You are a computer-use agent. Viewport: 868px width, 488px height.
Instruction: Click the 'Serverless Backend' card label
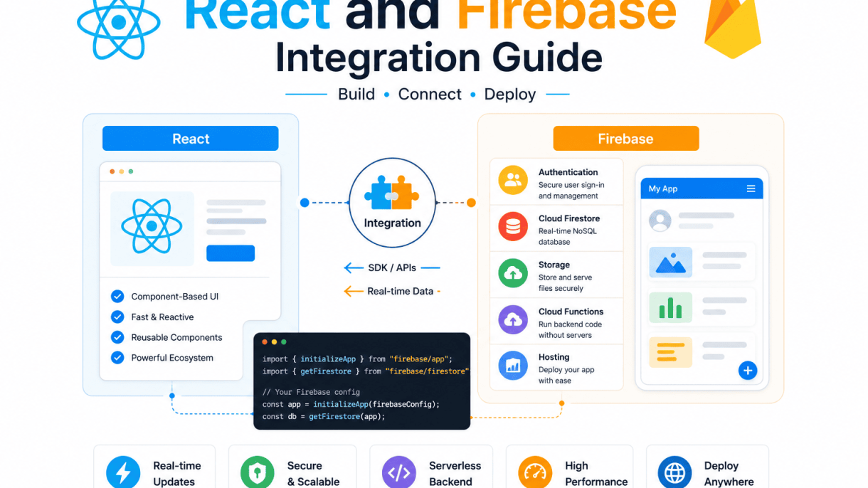pos(455,473)
